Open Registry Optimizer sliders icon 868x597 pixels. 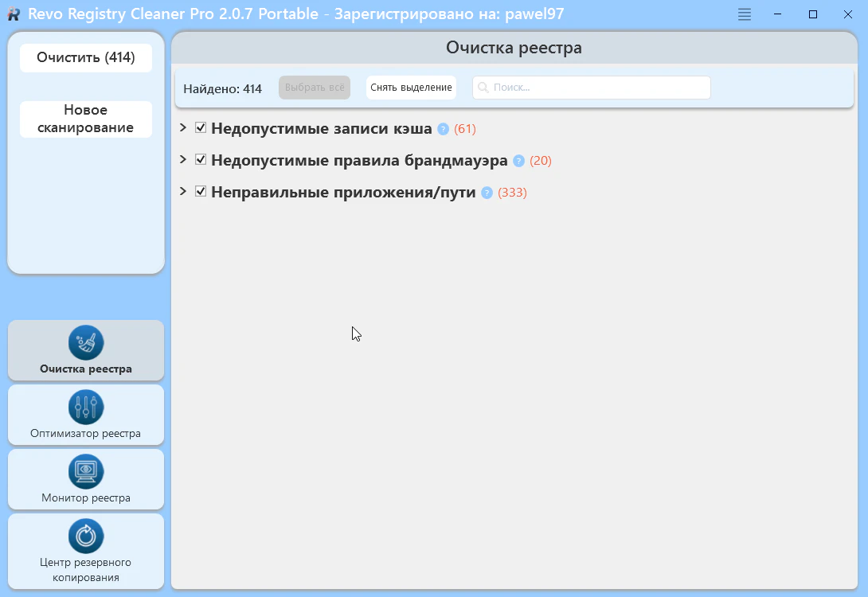[x=86, y=407]
